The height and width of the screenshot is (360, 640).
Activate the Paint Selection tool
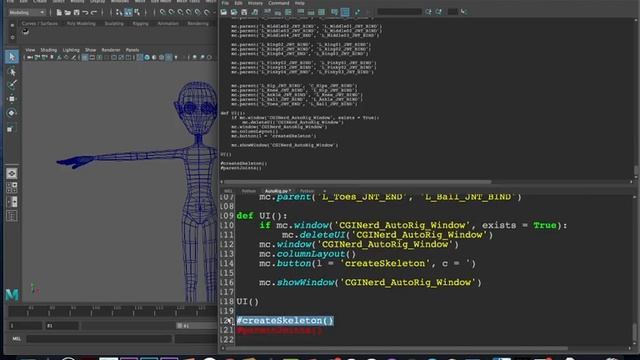click(x=12, y=84)
